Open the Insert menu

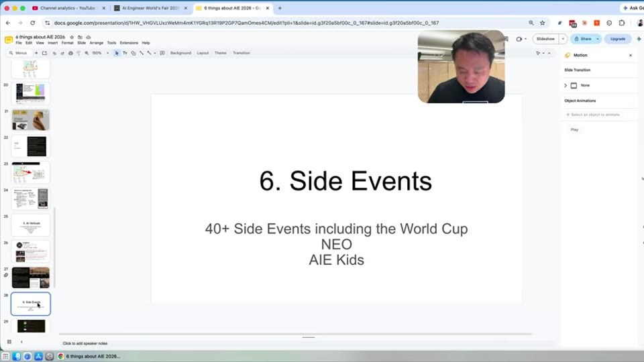click(x=52, y=43)
